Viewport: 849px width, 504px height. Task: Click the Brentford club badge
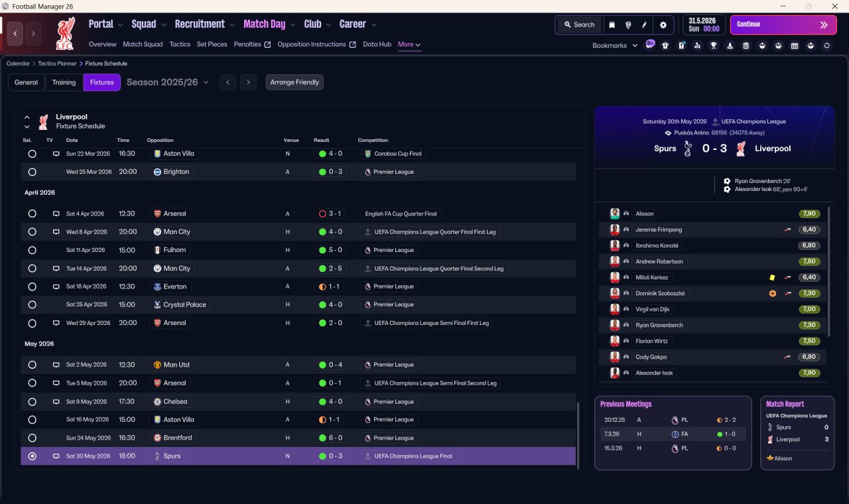[157, 438]
